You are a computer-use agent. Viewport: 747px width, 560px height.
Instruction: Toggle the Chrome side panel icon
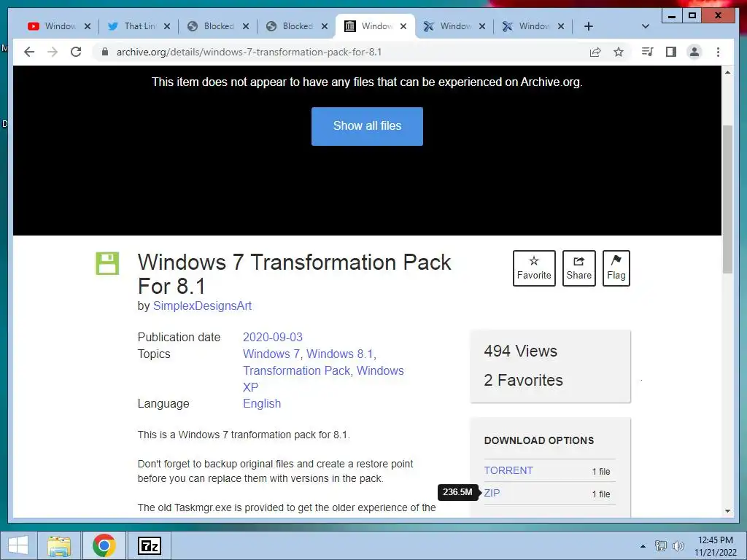pyautogui.click(x=671, y=52)
